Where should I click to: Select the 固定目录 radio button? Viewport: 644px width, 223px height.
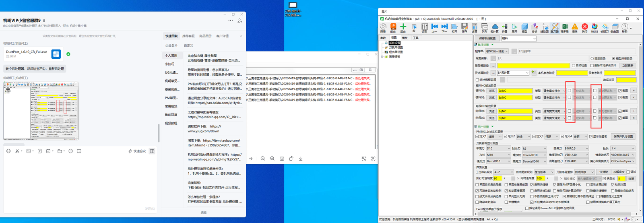592,58
